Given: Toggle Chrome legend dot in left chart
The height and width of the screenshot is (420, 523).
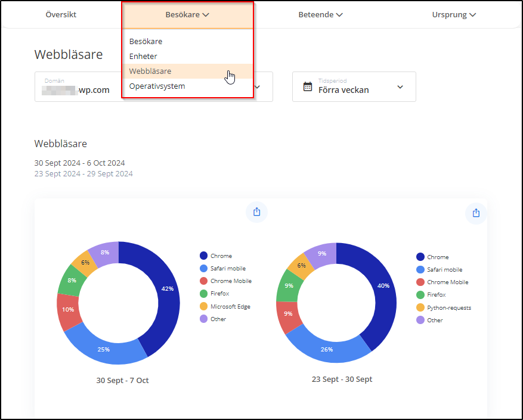Looking at the screenshot, I should [203, 256].
